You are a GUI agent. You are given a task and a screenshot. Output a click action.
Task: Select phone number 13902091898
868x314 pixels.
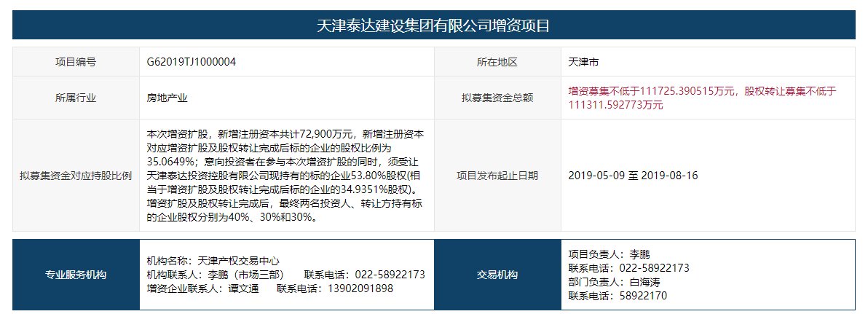[x=360, y=289]
